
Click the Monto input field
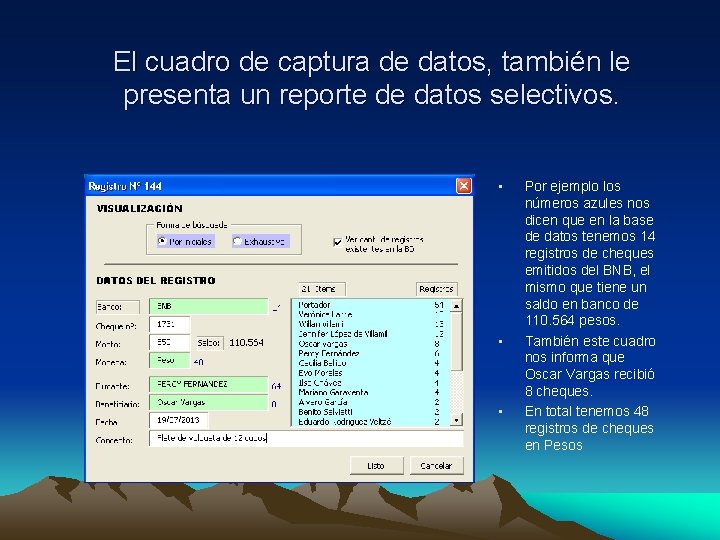(x=169, y=343)
